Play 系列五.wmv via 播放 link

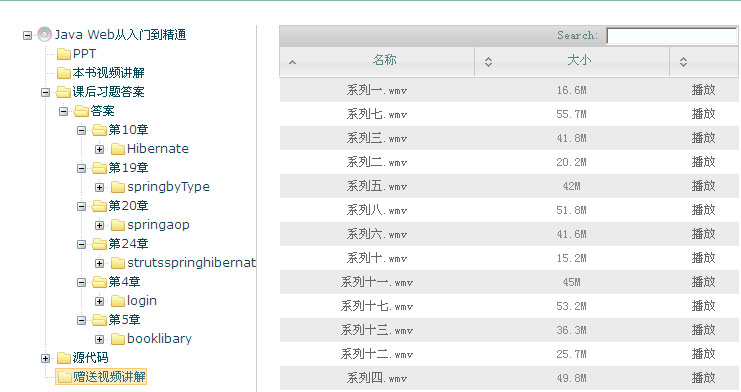[x=704, y=186]
